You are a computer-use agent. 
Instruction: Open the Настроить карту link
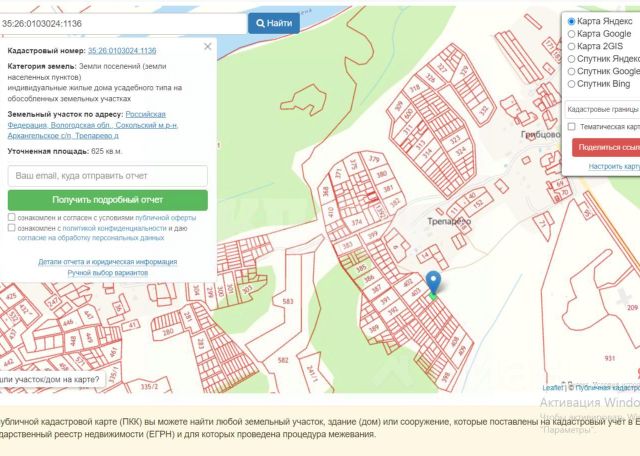(x=614, y=167)
